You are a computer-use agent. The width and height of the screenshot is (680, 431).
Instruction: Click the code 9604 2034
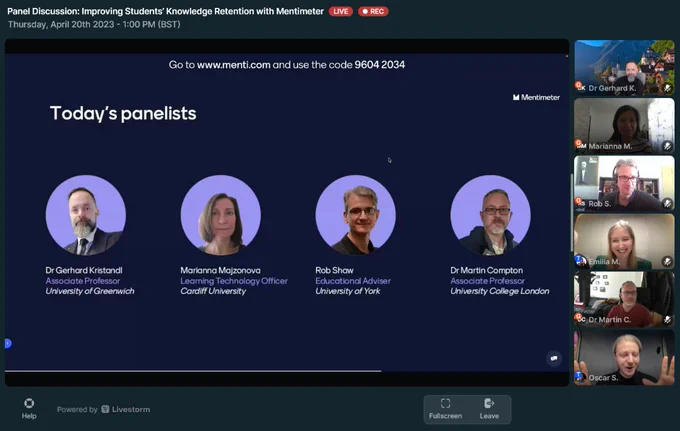(x=379, y=65)
